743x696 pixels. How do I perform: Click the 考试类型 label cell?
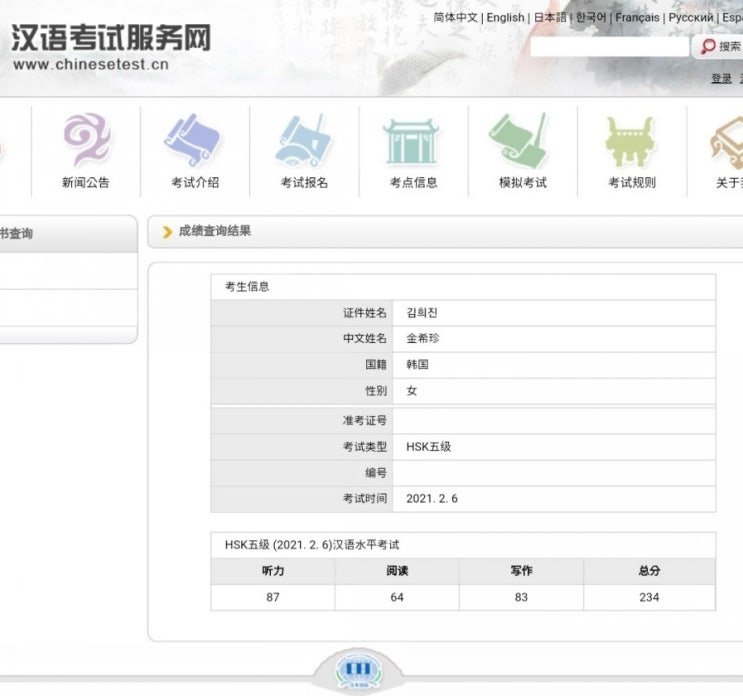pos(302,447)
